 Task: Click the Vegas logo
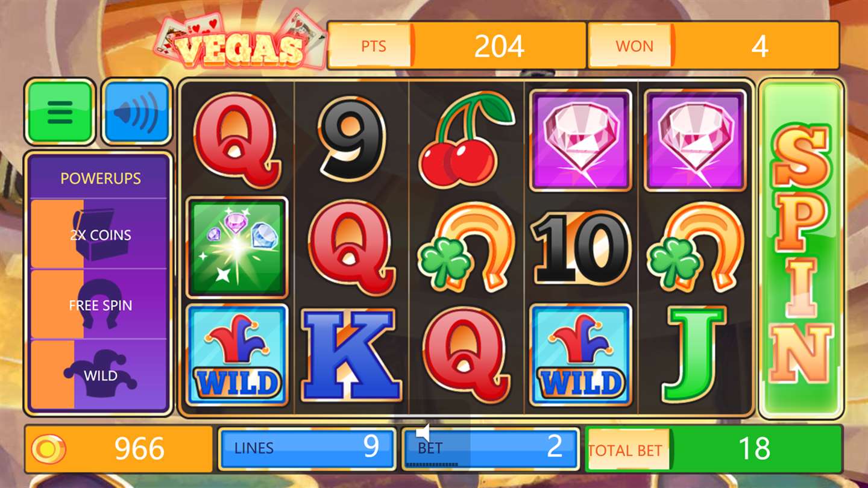(x=241, y=41)
